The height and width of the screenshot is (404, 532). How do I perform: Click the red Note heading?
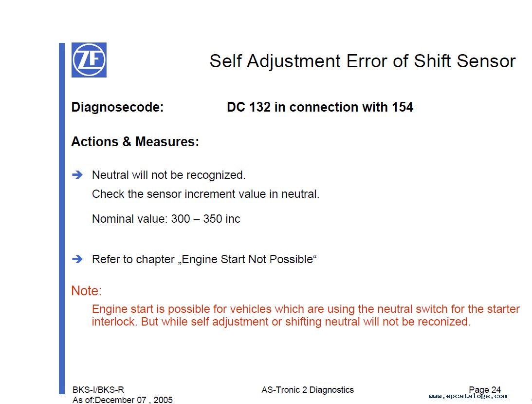point(87,291)
